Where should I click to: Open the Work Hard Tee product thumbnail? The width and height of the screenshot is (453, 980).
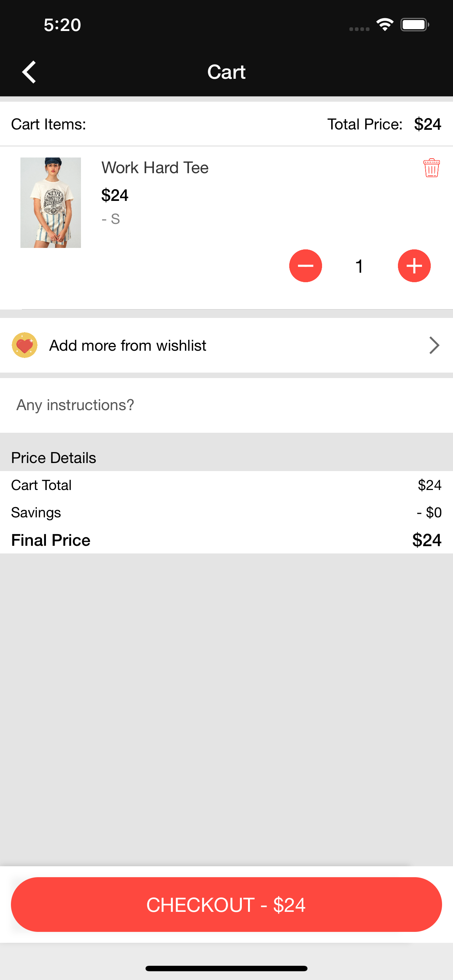point(51,203)
